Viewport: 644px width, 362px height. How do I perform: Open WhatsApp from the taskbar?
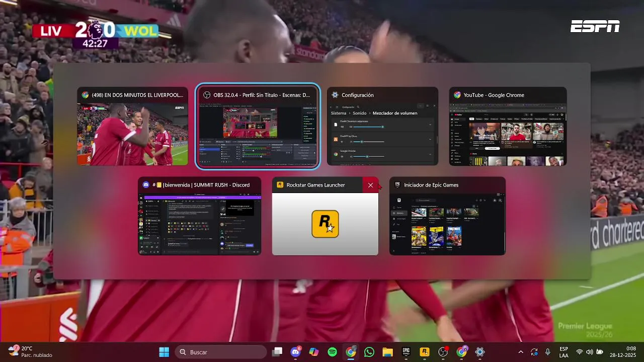pos(369,352)
